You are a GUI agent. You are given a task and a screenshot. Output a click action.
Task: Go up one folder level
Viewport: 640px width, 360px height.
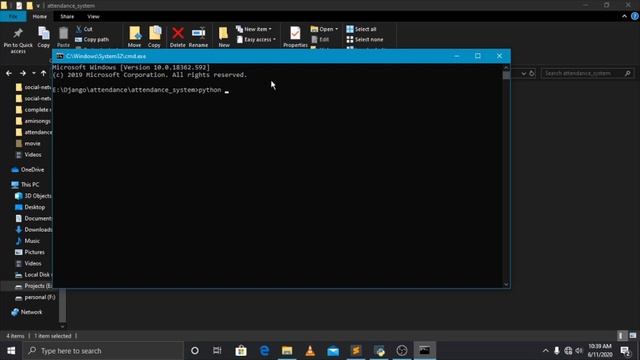coord(44,73)
